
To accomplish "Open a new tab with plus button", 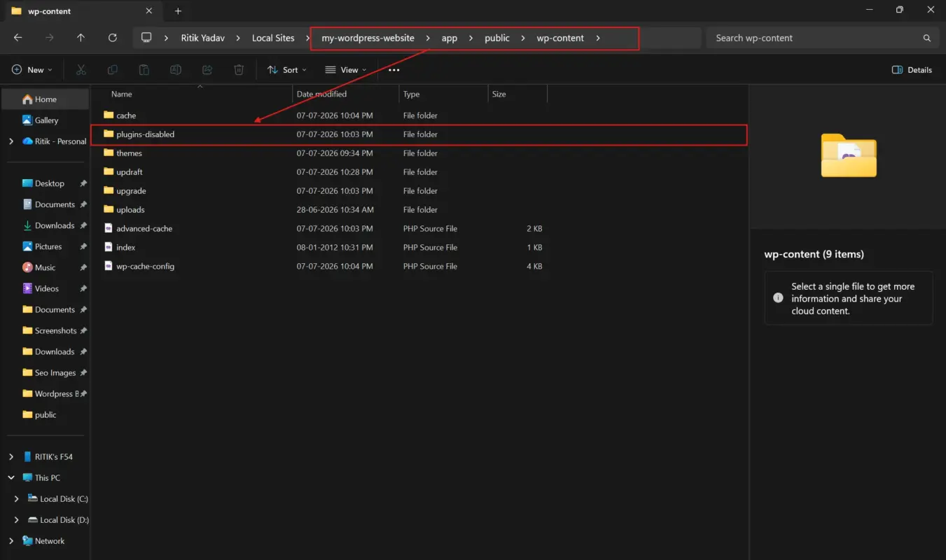I will (178, 11).
